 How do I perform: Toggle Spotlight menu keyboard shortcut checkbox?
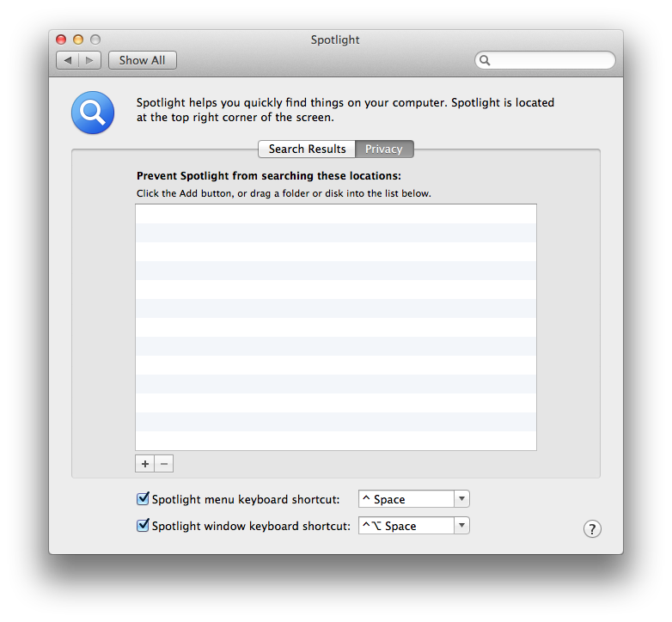coord(143,498)
